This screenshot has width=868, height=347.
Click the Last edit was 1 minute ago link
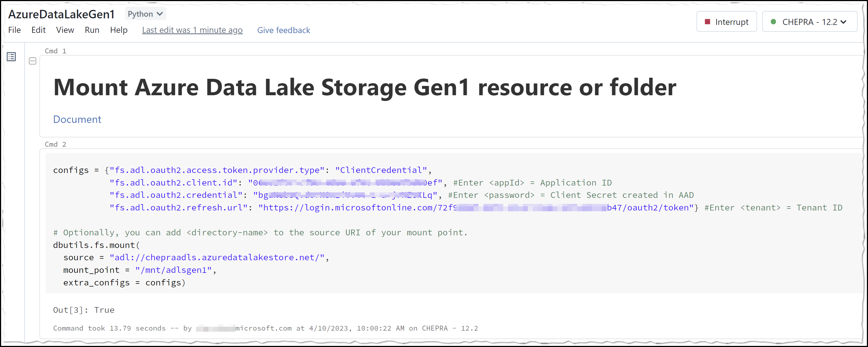click(192, 30)
